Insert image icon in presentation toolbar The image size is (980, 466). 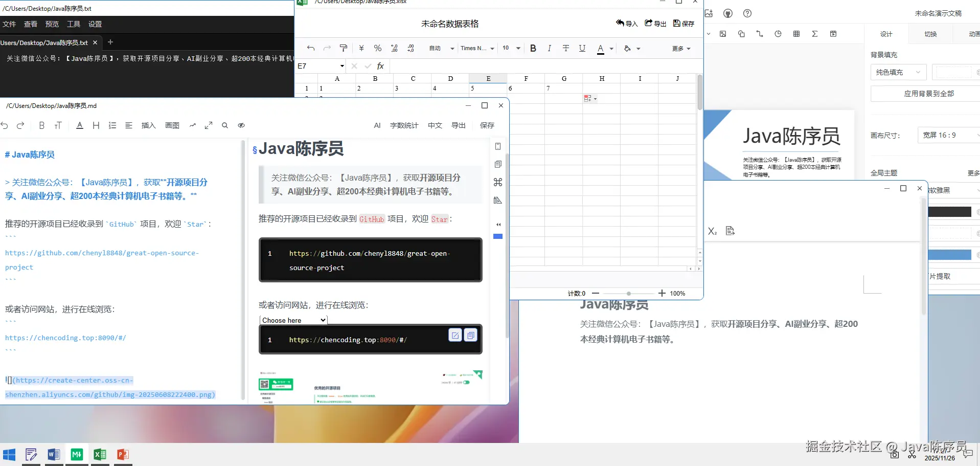[x=723, y=34]
